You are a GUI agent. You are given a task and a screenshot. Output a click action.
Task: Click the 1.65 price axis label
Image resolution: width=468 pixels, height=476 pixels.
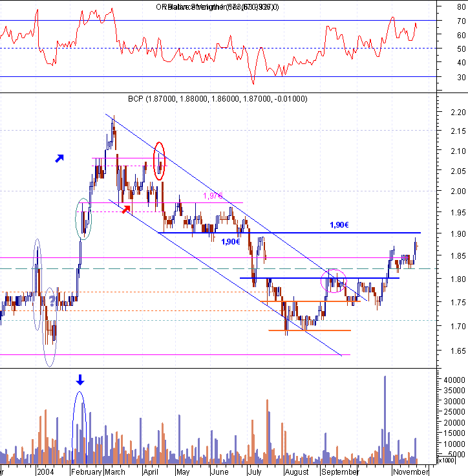458,351
